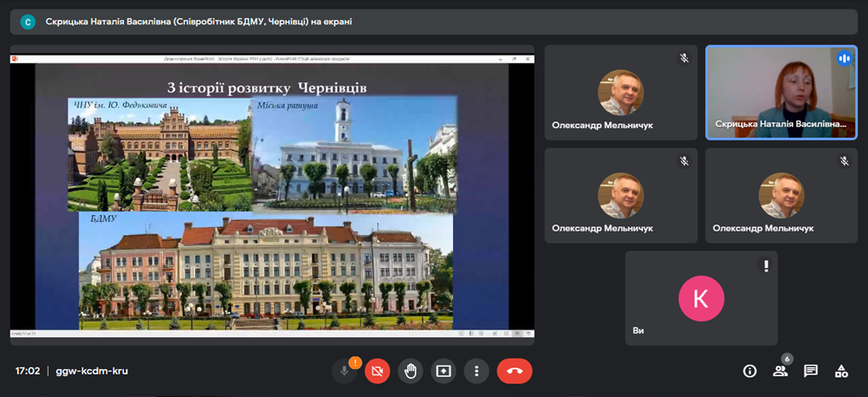Raise your hand in the meeting

pos(411,371)
